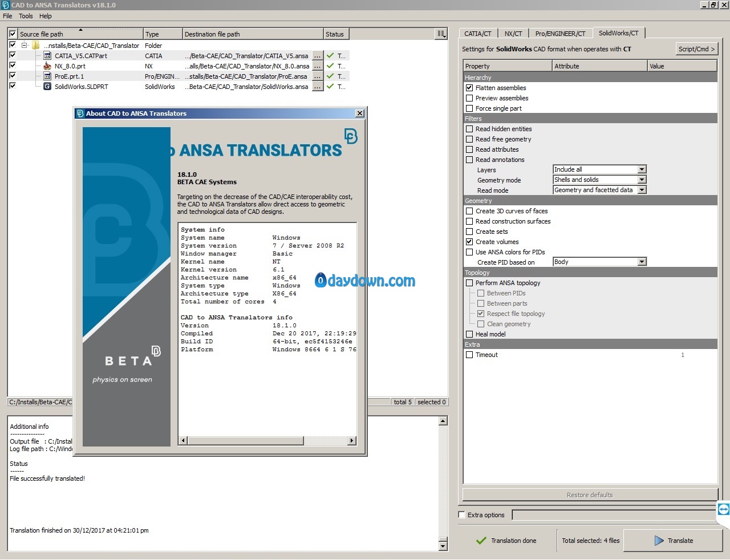
Task: Enable Read free geometry
Action: click(x=469, y=139)
